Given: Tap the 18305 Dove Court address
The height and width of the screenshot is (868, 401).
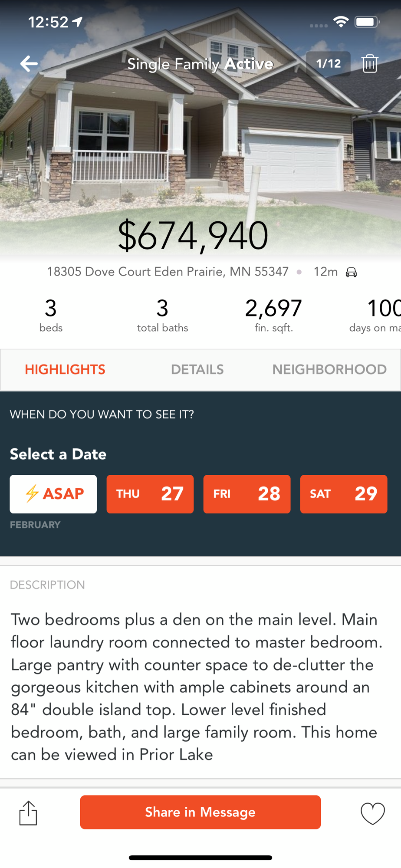Looking at the screenshot, I should point(168,272).
